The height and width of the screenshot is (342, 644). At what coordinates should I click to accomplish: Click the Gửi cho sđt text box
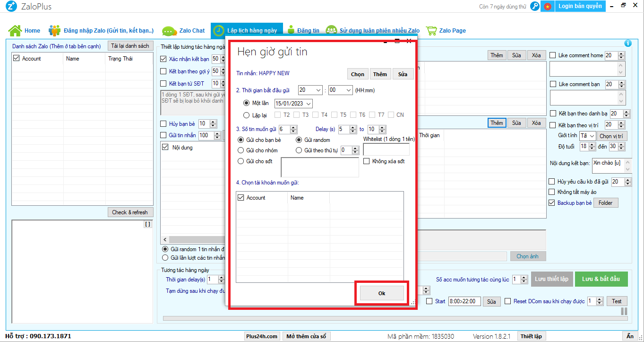click(320, 167)
